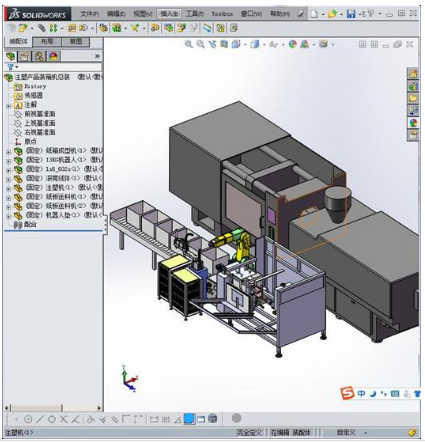Image resolution: width=425 pixels, height=443 pixels.
Task: Expand the 滚筒线体<1> component
Action: pos(9,179)
